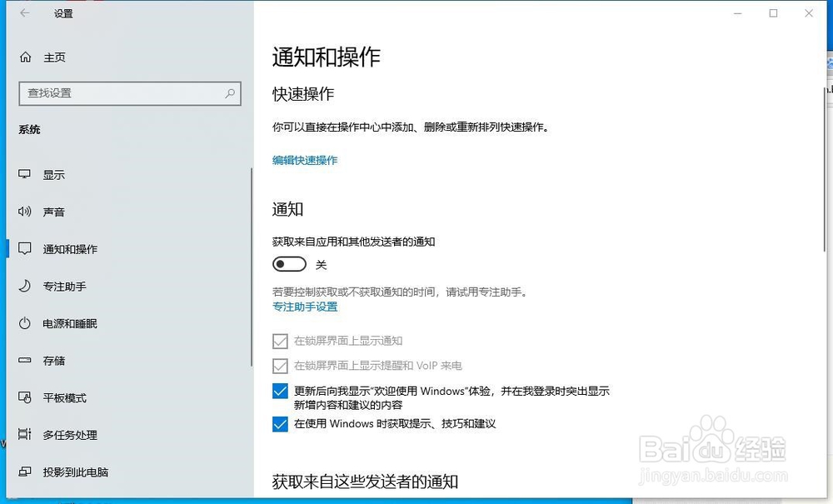Select the 系统 section header
The image size is (833, 504).
click(x=30, y=129)
